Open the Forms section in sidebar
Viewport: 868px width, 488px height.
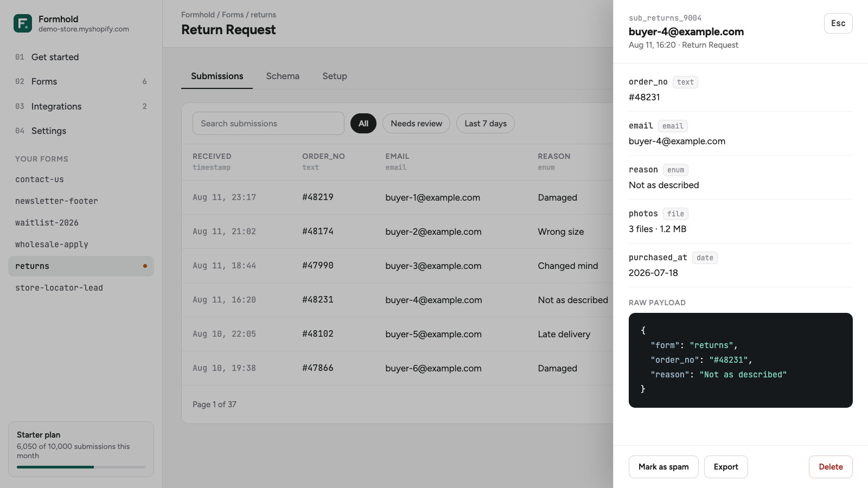point(81,81)
